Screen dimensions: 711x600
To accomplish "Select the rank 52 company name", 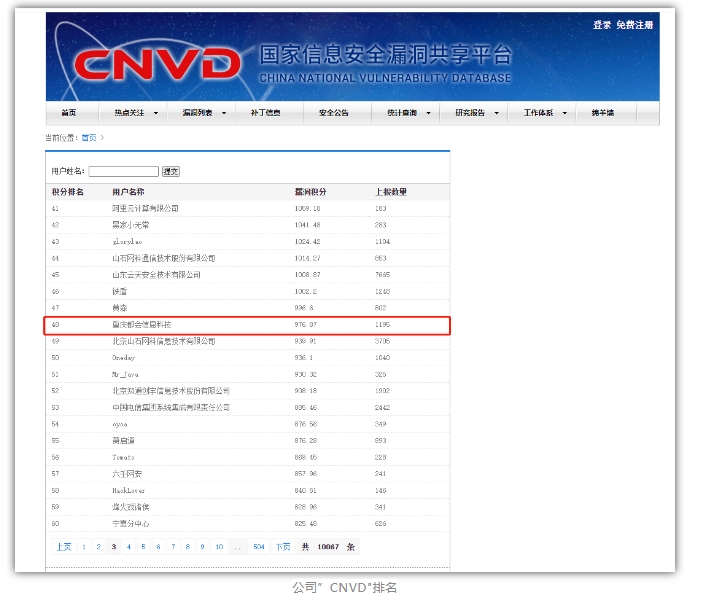I will (x=171, y=391).
